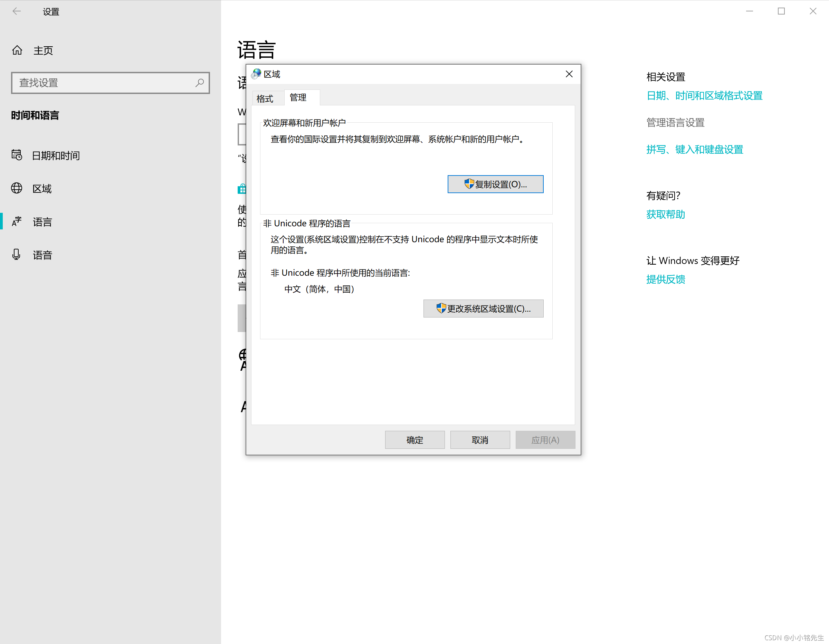The height and width of the screenshot is (644, 829).
Task: Switch to the 格式 tab
Action: click(x=265, y=99)
